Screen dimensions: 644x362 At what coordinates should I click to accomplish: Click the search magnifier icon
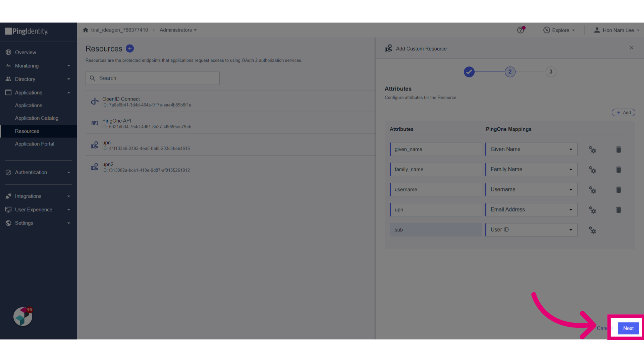click(x=93, y=78)
